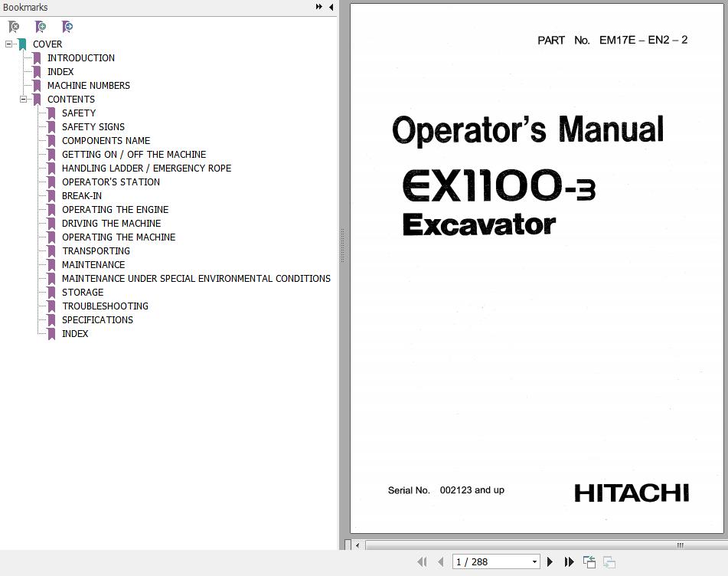Open the TRANSPORTING bookmark
The width and height of the screenshot is (728, 576).
tap(96, 250)
